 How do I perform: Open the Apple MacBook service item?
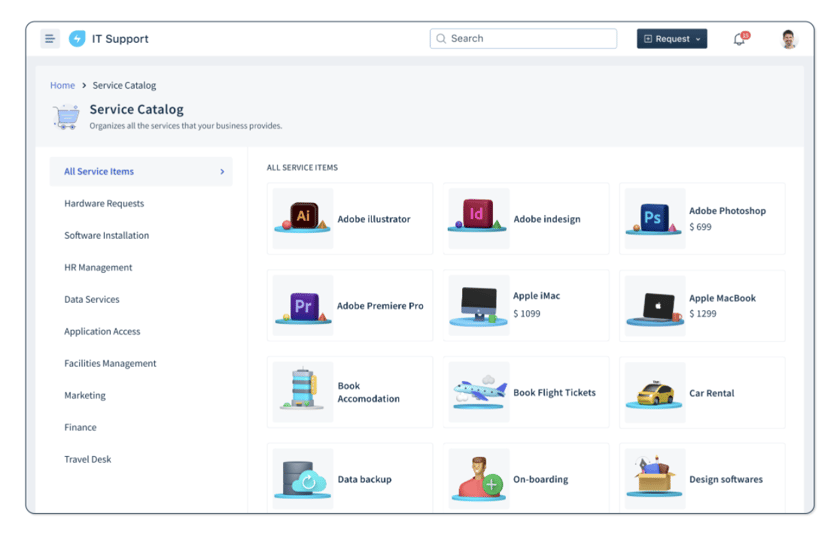click(702, 305)
